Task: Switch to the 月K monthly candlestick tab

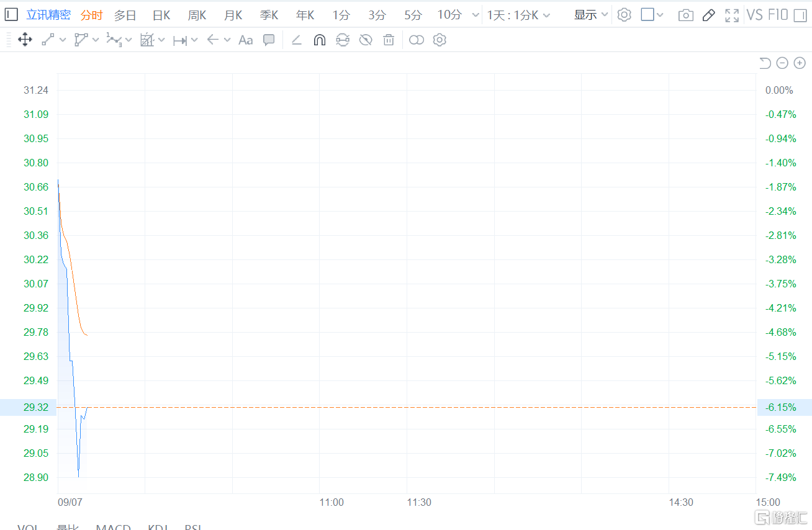Action: click(233, 15)
